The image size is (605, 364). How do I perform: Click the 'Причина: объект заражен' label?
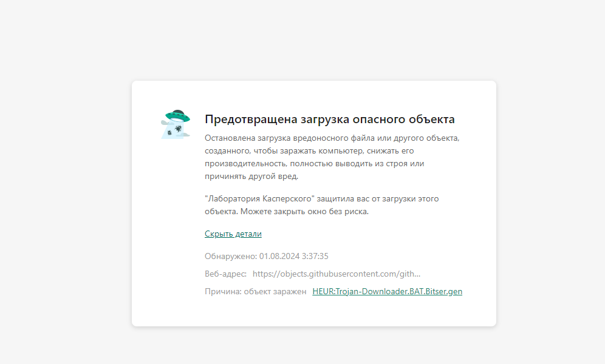[x=256, y=292]
